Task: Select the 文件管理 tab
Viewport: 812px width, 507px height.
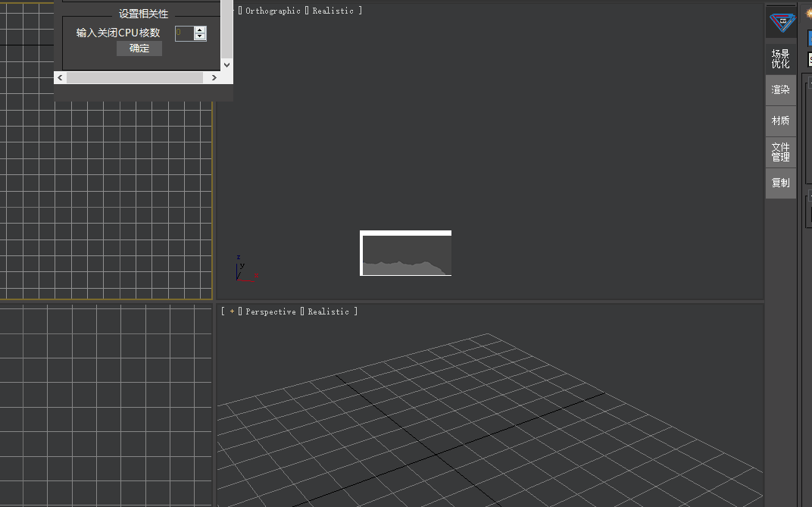Action: (x=780, y=152)
